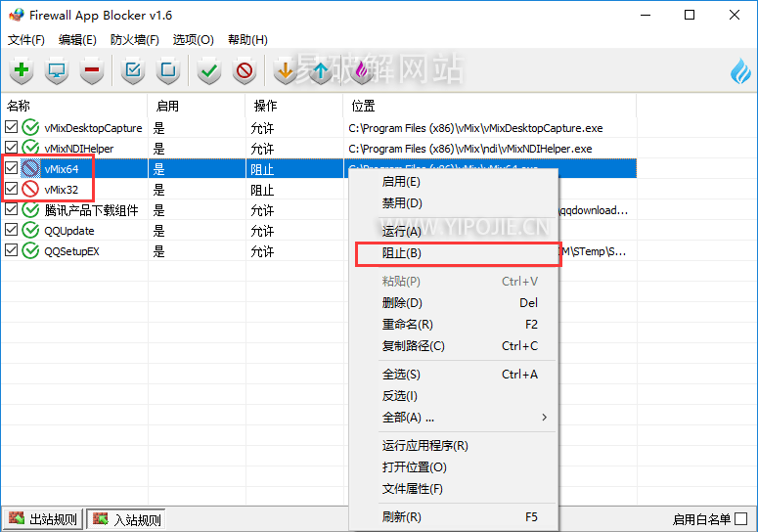Uncheck the QQSetupEX rule checkbox
Screen dimensions: 758x532
coord(11,249)
